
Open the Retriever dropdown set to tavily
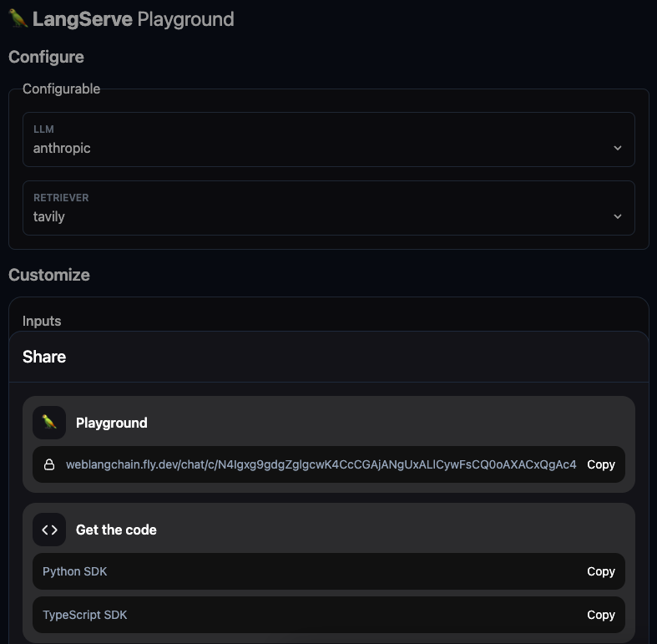(x=329, y=208)
